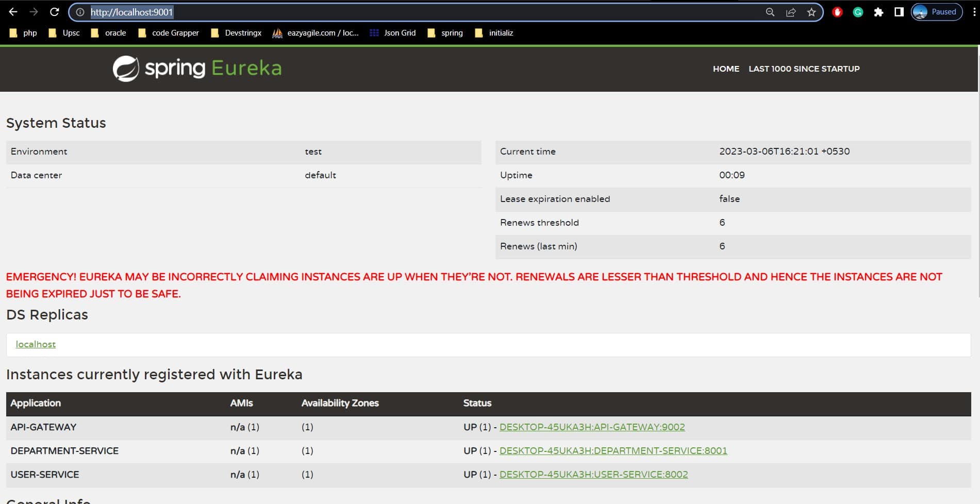Click the Spring Eureka logo
The height and width of the screenshot is (504, 980).
[x=197, y=69]
